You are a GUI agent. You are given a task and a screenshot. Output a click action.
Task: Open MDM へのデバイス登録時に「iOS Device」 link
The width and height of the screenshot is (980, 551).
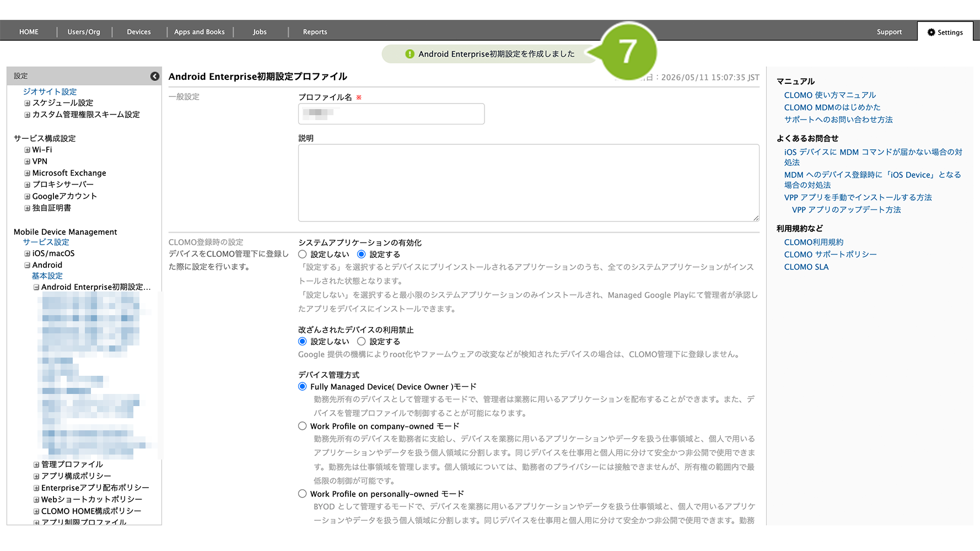point(873,180)
